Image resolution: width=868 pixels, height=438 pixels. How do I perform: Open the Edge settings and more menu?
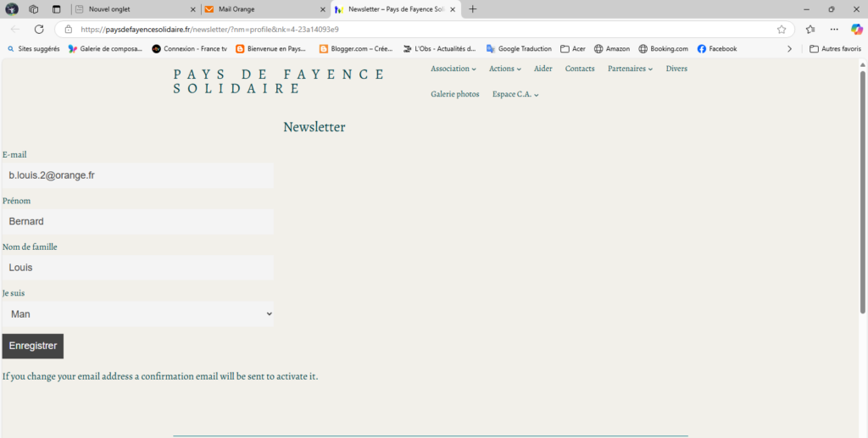tap(834, 29)
